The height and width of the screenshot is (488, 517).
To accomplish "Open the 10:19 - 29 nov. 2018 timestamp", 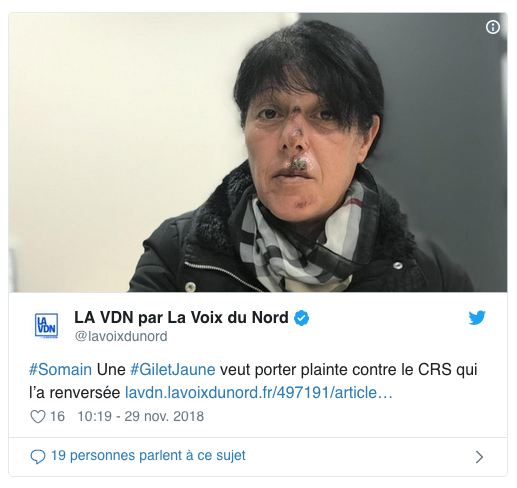I will (141, 417).
